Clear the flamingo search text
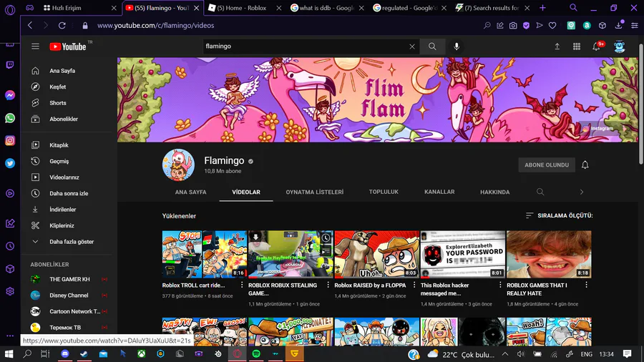Image resolution: width=644 pixels, height=362 pixels. 412,47
